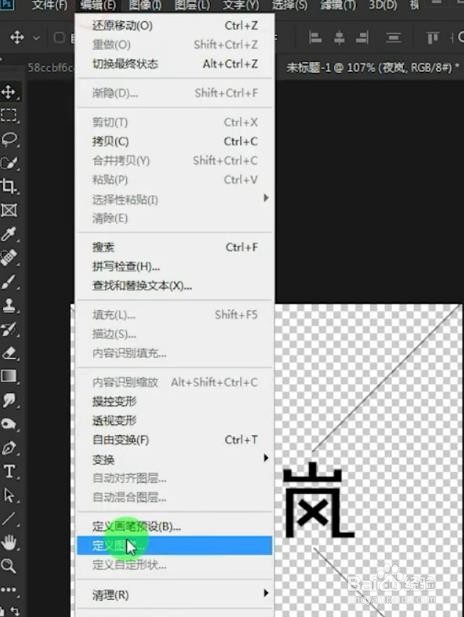This screenshot has height=617, width=464.
Task: Click the highlighted 定义图案 entry
Action: pyautogui.click(x=174, y=546)
